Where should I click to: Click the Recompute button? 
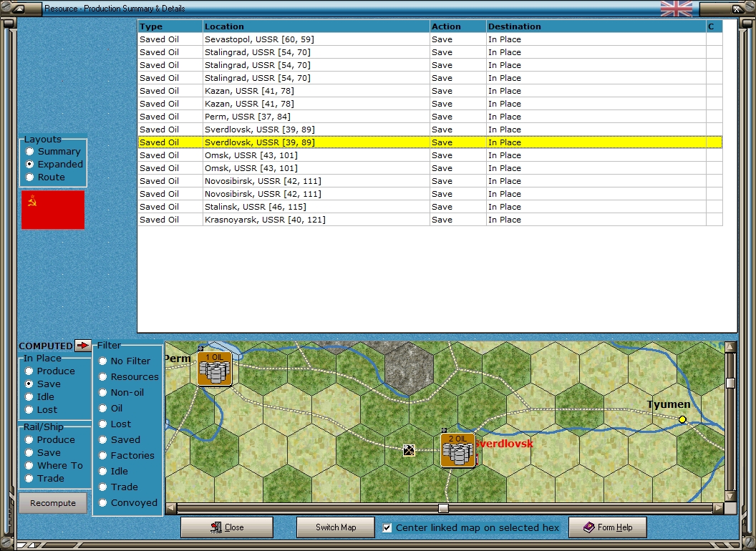(53, 503)
